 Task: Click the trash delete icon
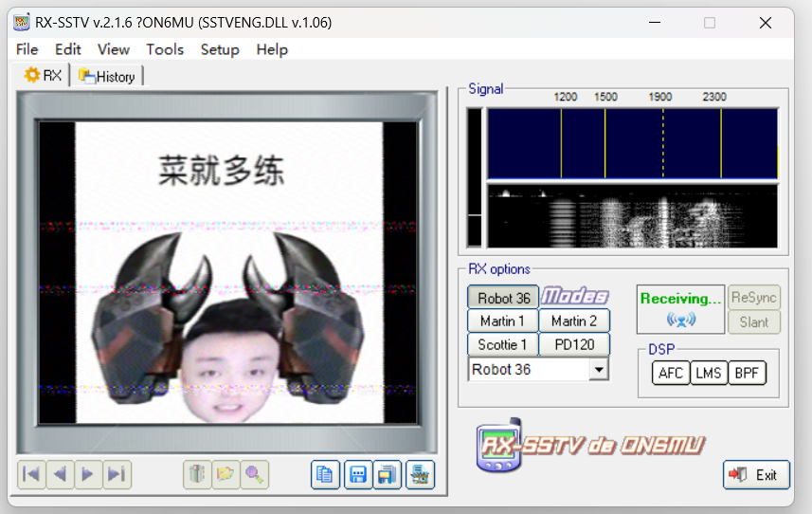(196, 474)
